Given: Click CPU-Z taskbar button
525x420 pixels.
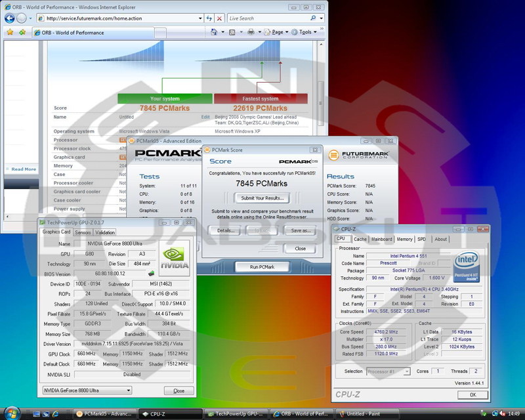Looking at the screenshot, I should tap(171, 414).
